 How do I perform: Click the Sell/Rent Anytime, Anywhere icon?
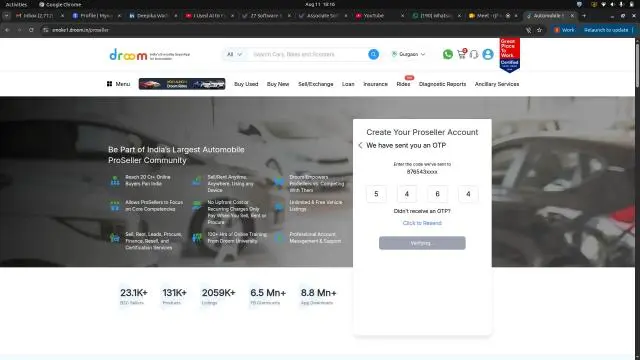pos(197,180)
